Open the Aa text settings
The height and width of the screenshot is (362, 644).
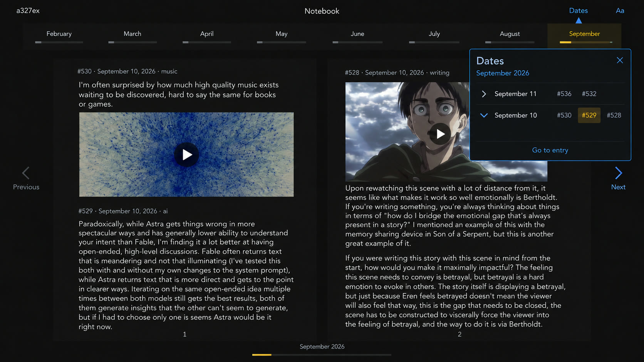tap(620, 11)
